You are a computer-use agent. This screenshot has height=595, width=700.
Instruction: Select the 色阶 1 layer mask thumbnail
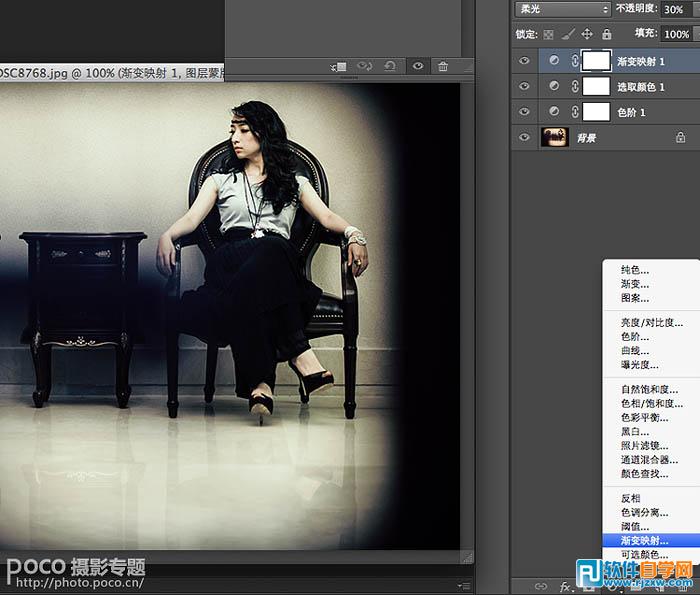pos(596,112)
